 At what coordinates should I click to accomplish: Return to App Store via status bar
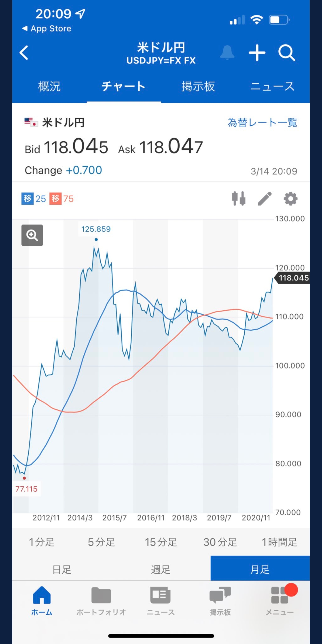click(47, 28)
